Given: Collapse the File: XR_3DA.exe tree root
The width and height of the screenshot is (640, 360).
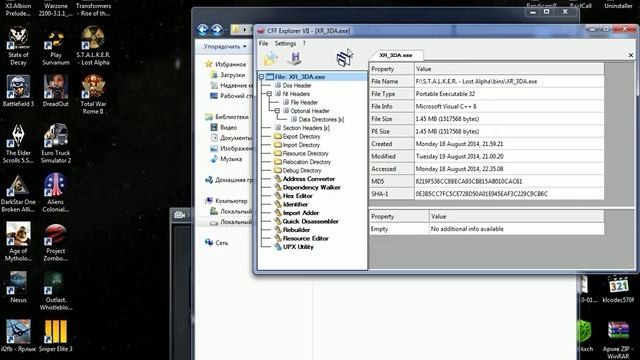Looking at the screenshot, I should (x=262, y=77).
